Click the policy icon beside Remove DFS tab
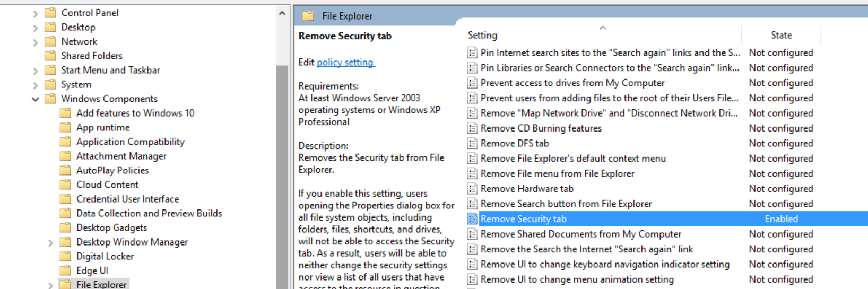The width and height of the screenshot is (868, 289). click(x=472, y=144)
